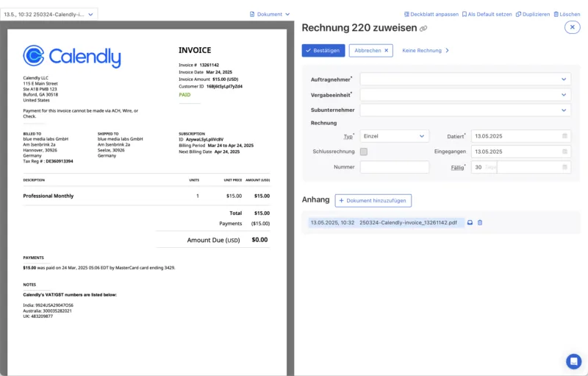Click the link icon beside Rechnung 220 zuweisen
588x376 pixels.
click(423, 29)
